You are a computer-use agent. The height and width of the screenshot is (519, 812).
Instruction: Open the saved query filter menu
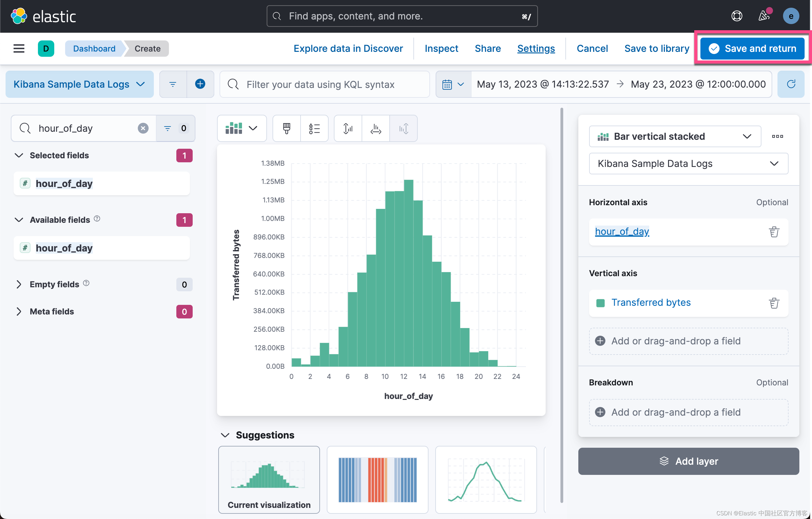[x=173, y=84]
